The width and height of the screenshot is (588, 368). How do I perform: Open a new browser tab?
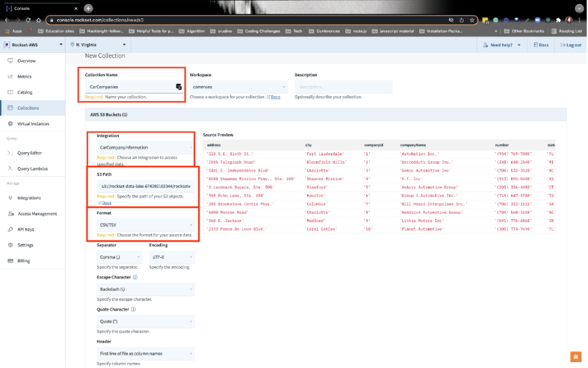pyautogui.click(x=88, y=8)
